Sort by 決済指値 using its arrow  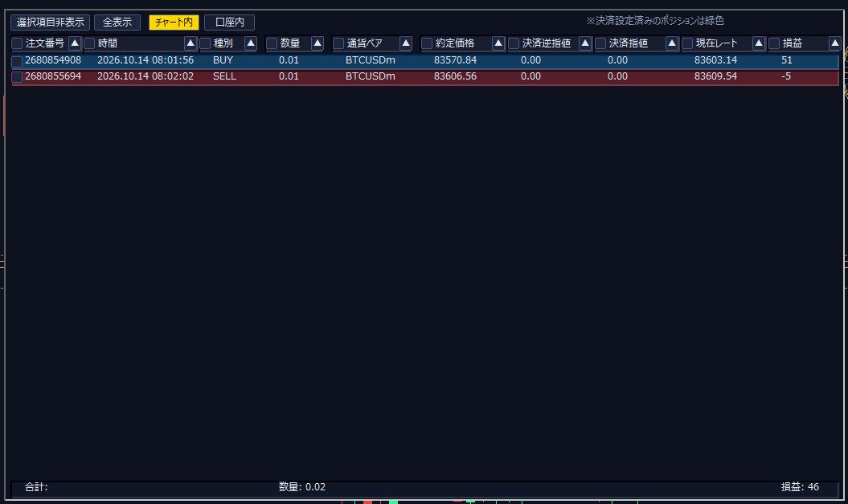click(672, 43)
